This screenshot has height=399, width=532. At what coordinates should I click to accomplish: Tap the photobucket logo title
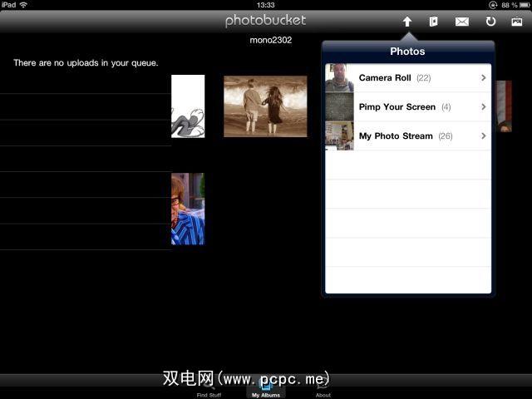[x=265, y=21]
